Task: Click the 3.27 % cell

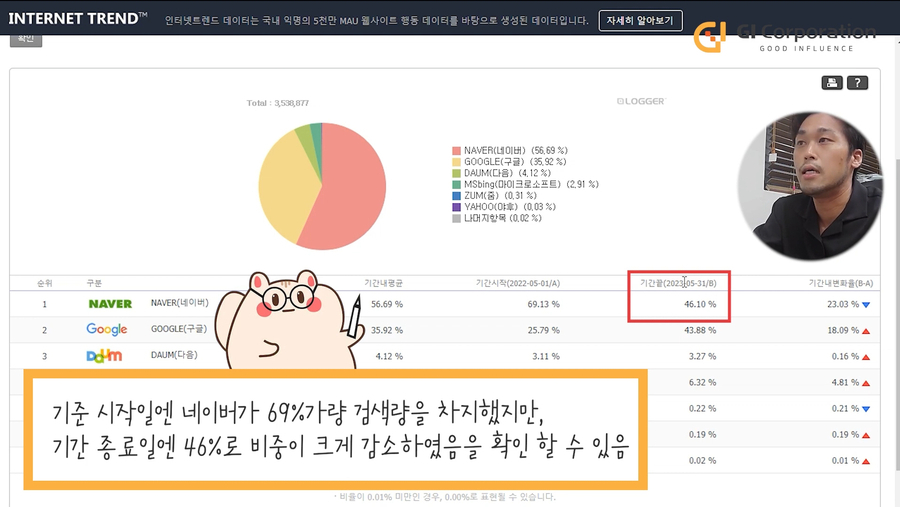Action: (x=703, y=357)
